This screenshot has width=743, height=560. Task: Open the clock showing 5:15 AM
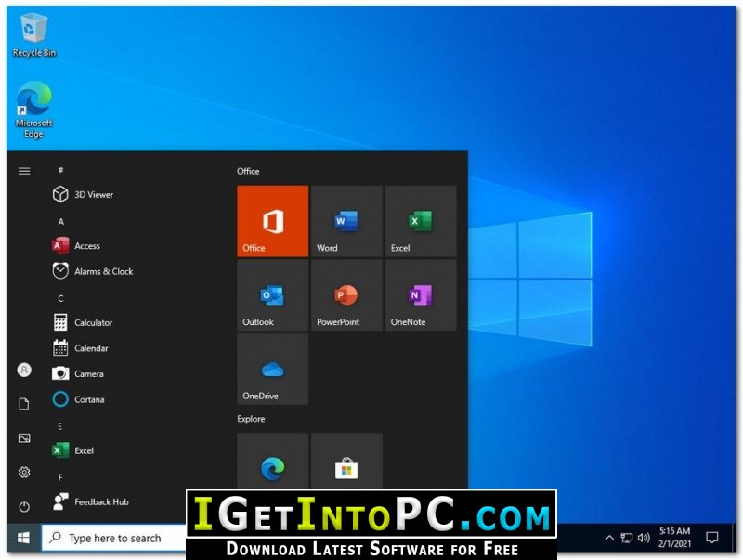click(x=674, y=538)
